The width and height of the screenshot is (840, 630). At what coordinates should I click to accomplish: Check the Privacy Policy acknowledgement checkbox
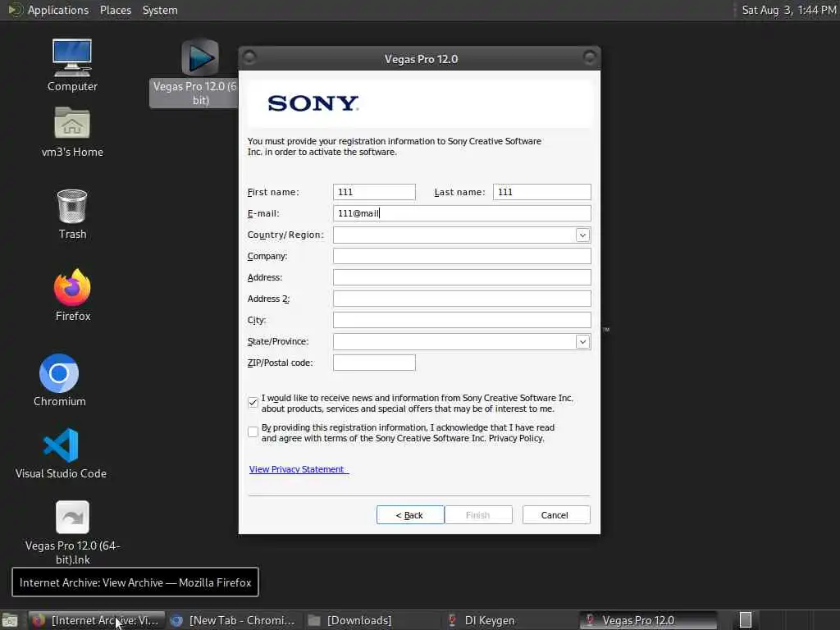click(253, 431)
